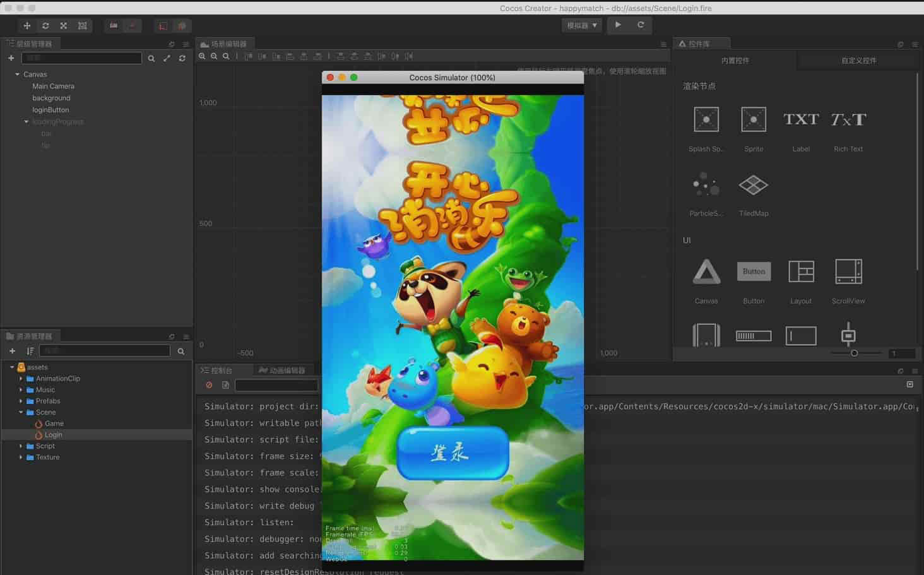Click the plus icon in hierarchy panel
Viewport: 924px width, 575px height.
11,58
